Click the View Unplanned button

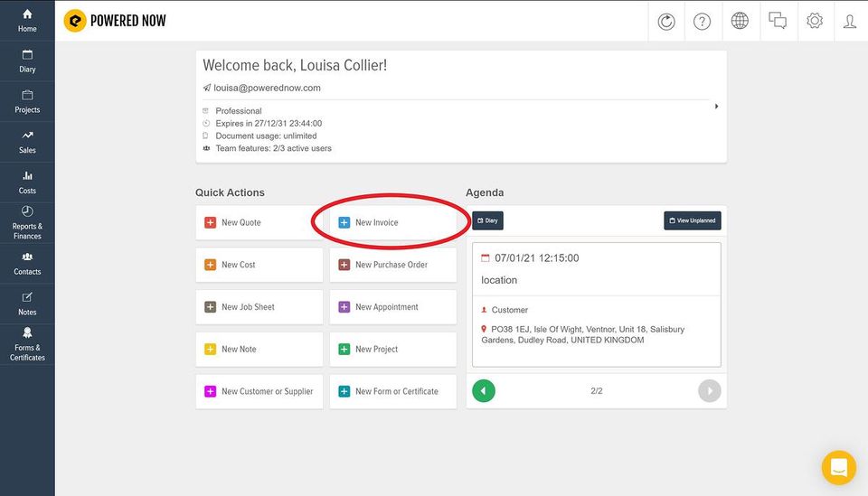click(x=692, y=220)
